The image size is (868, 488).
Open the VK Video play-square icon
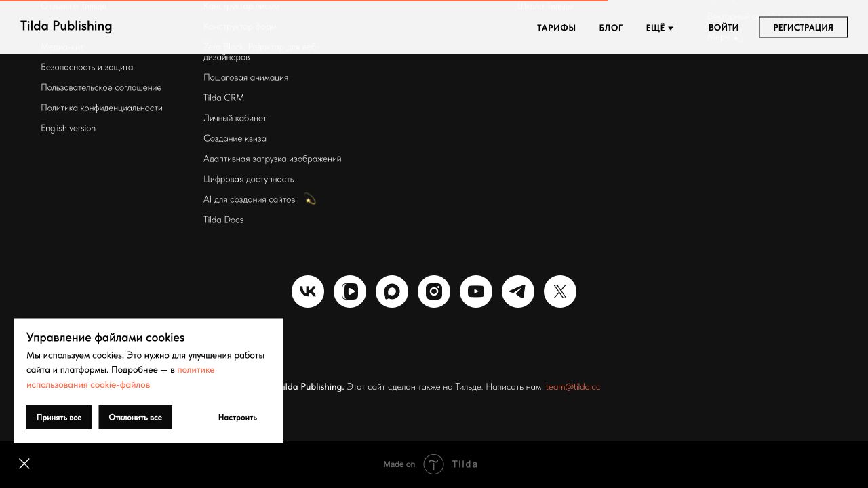350,291
